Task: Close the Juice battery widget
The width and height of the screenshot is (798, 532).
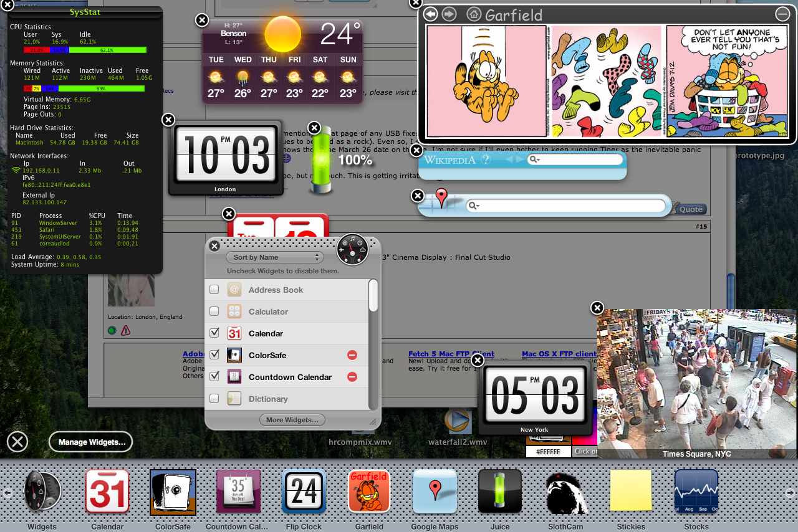Action: click(314, 128)
